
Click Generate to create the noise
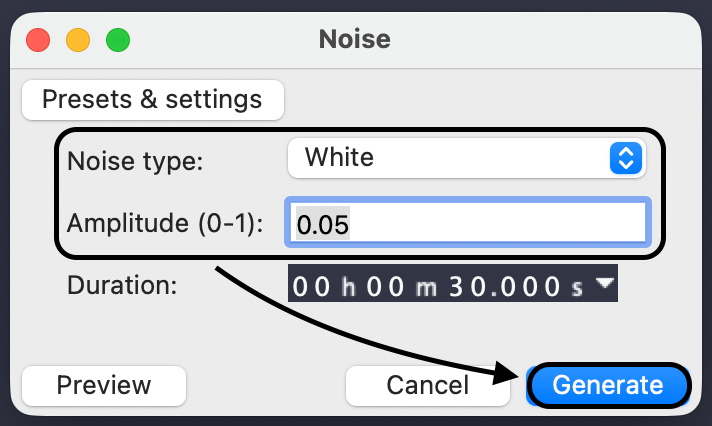(608, 385)
